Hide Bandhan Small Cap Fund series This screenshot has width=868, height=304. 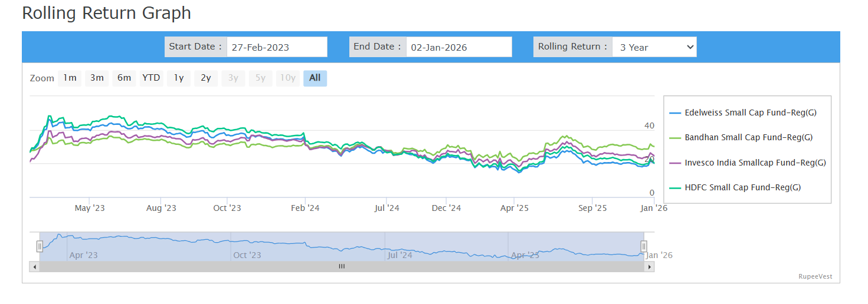[x=748, y=138]
